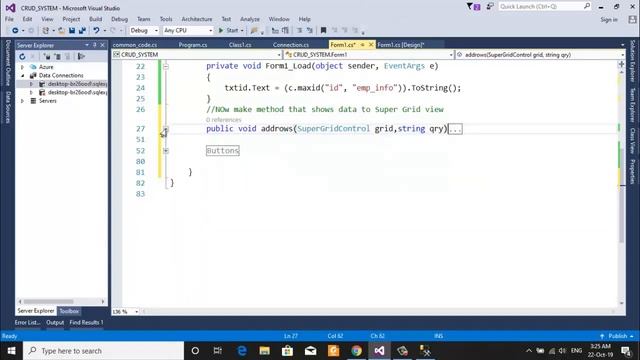The width and height of the screenshot is (640, 360).
Task: Click the Save All toolbar icon
Action: pos(82,31)
